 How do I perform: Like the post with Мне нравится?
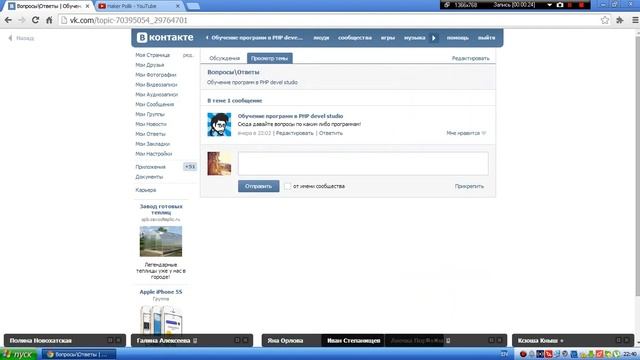pos(466,133)
